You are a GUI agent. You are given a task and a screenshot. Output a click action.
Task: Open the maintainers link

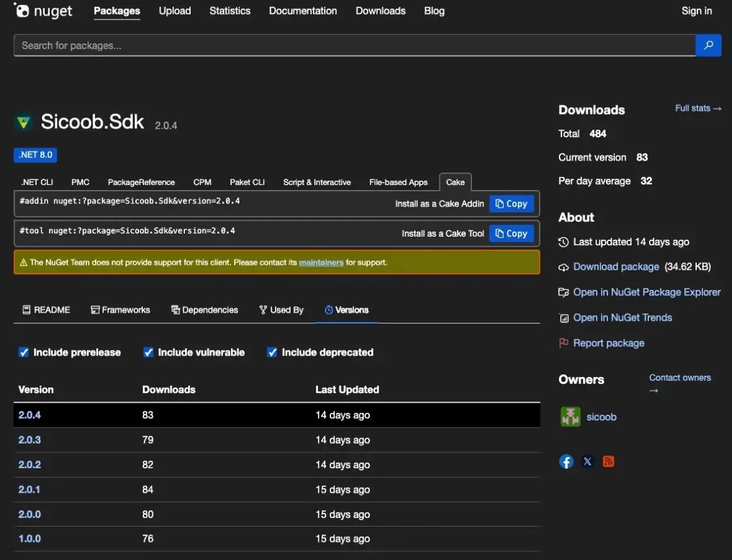321,263
